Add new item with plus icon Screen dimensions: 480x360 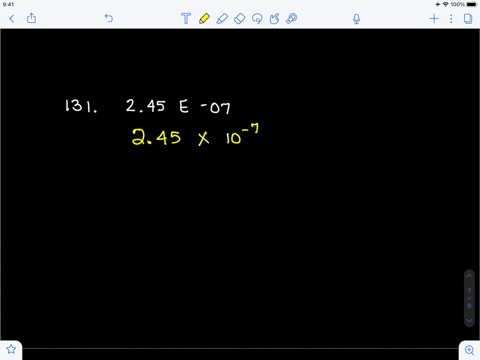point(434,18)
